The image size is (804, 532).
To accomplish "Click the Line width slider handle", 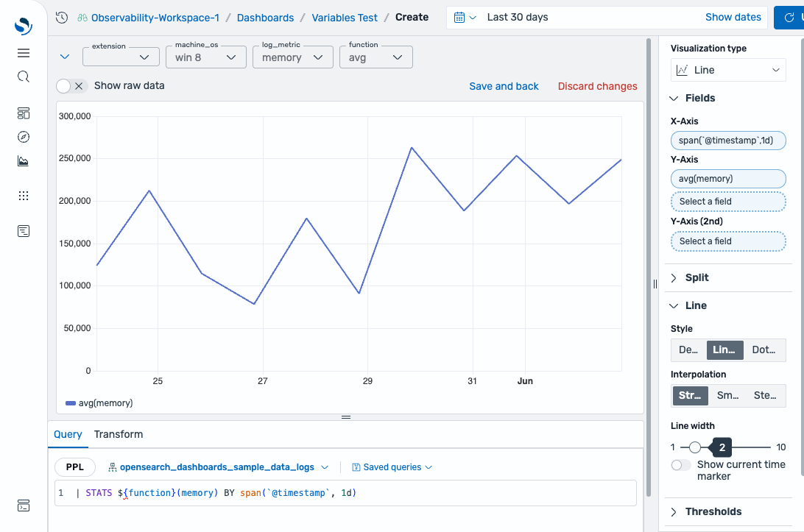I will click(x=695, y=447).
